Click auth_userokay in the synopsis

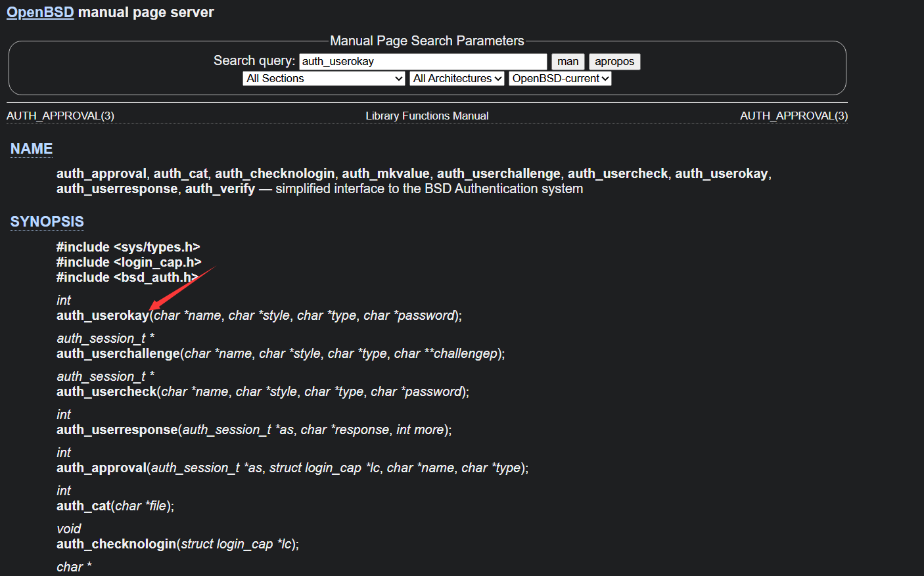point(103,316)
